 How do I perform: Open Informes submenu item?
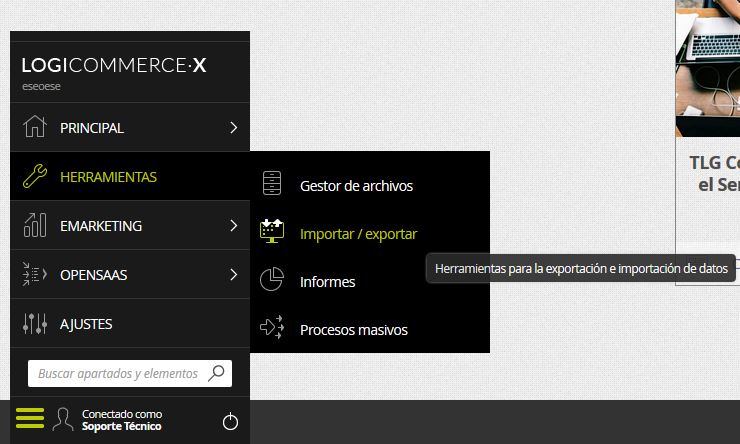coord(370,282)
